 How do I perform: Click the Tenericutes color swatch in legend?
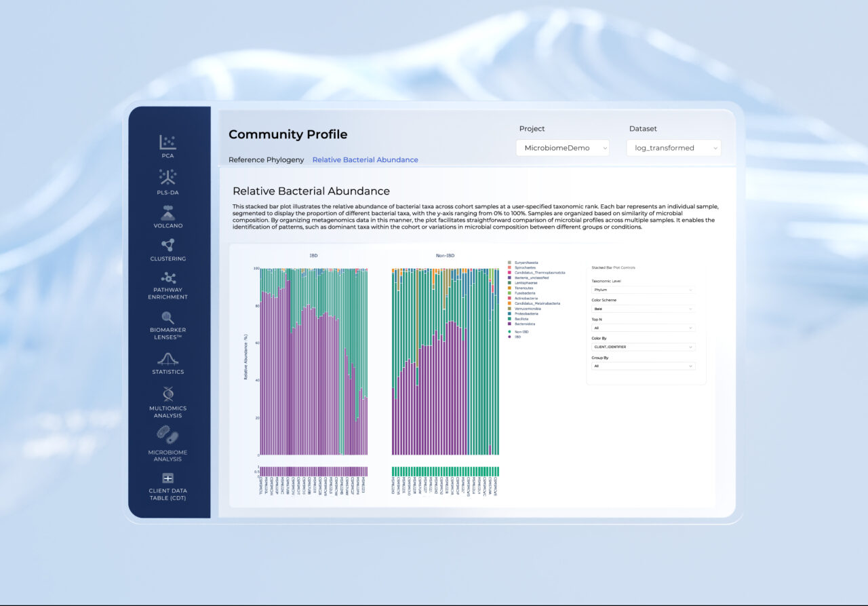pyautogui.click(x=509, y=288)
